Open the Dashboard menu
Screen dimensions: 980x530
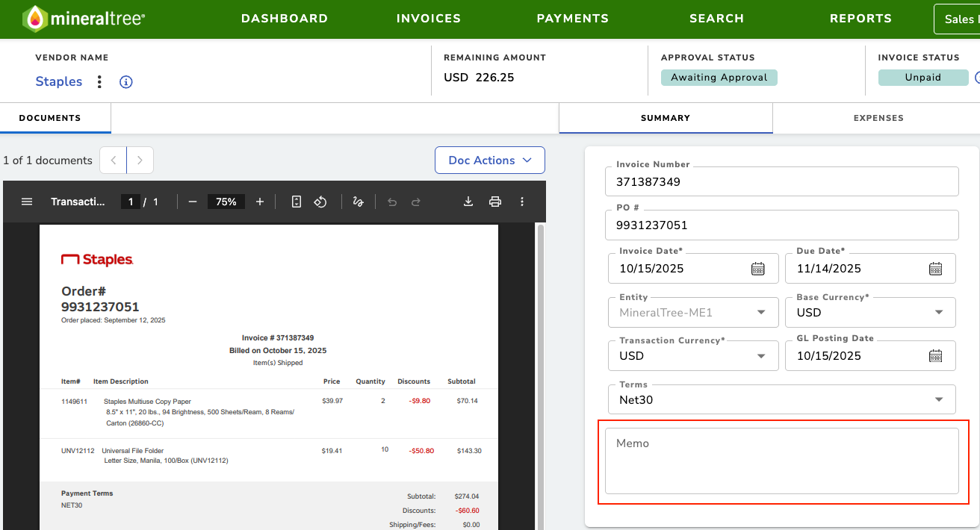[x=285, y=19]
